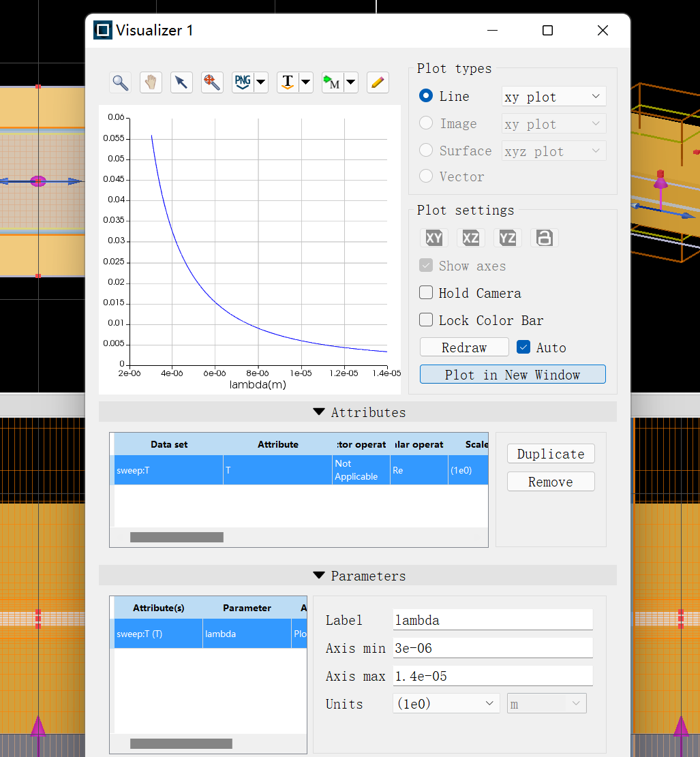Set view to XZ plane
The width and height of the screenshot is (700, 757).
[x=470, y=238]
